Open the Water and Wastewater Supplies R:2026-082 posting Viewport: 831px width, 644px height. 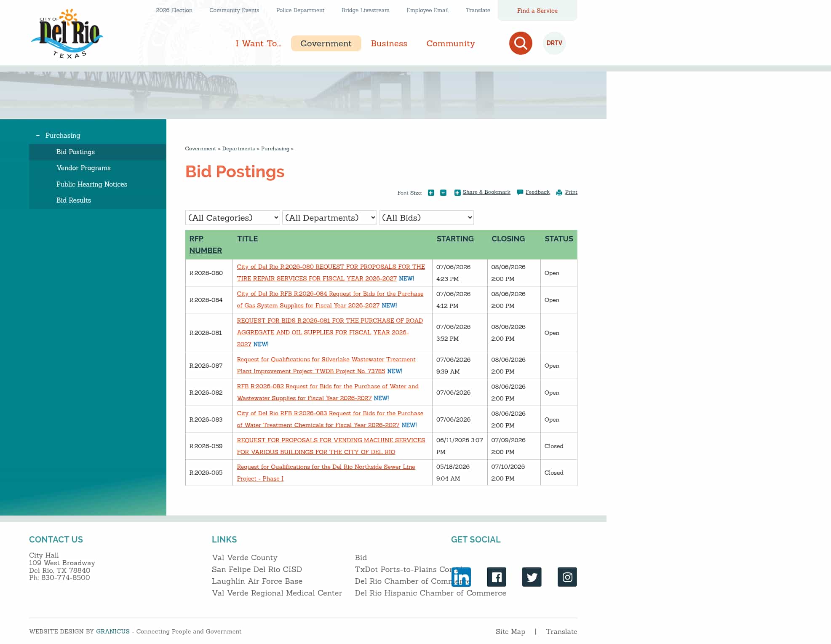(328, 392)
